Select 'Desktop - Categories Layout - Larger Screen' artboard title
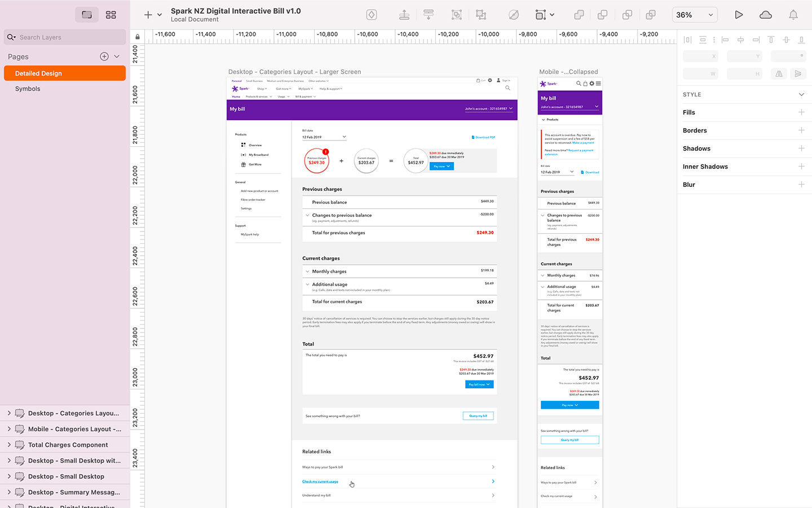 pos(294,72)
